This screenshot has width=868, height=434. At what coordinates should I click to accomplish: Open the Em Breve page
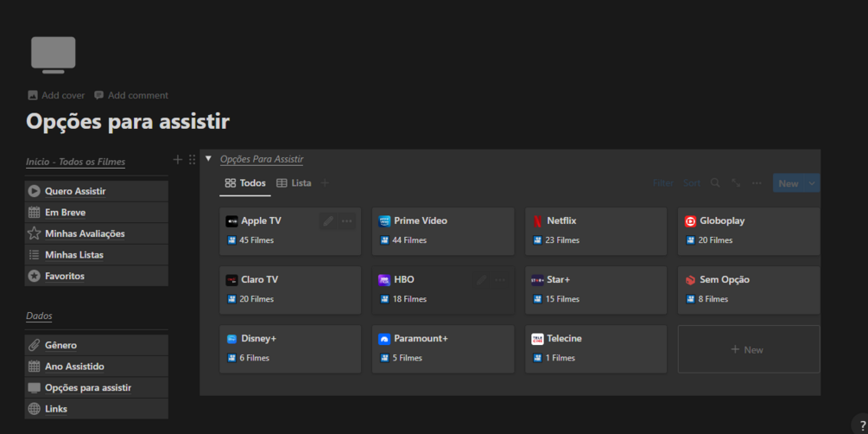(97, 213)
